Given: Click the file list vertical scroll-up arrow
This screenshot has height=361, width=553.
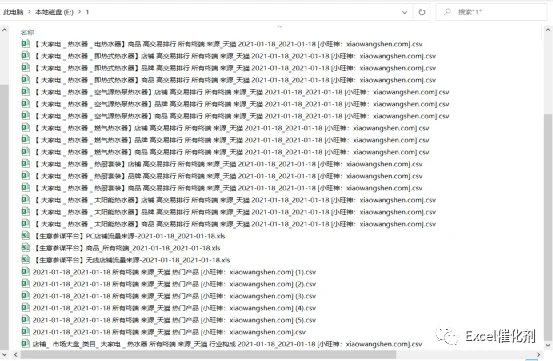Looking at the screenshot, I should point(548,30).
